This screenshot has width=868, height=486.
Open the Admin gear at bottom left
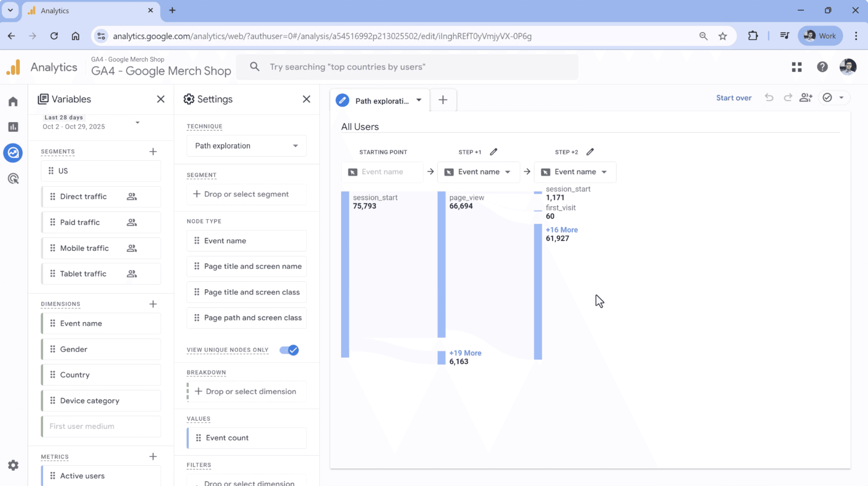coord(13,465)
